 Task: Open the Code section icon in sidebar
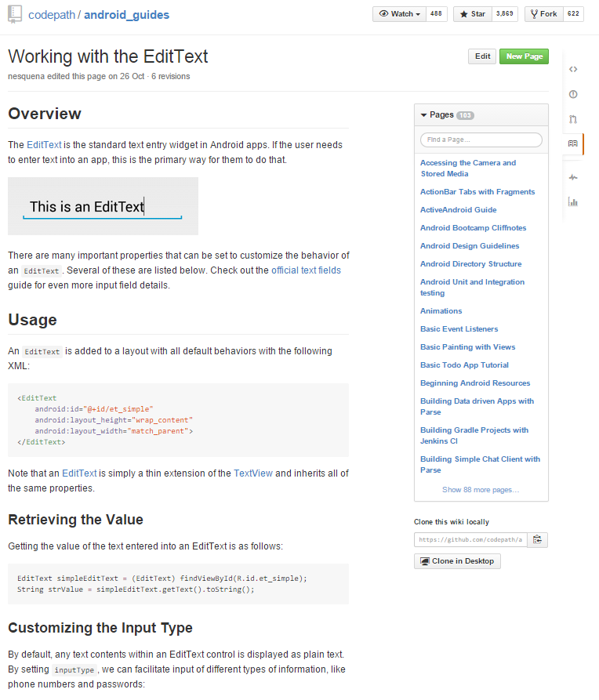(x=573, y=69)
